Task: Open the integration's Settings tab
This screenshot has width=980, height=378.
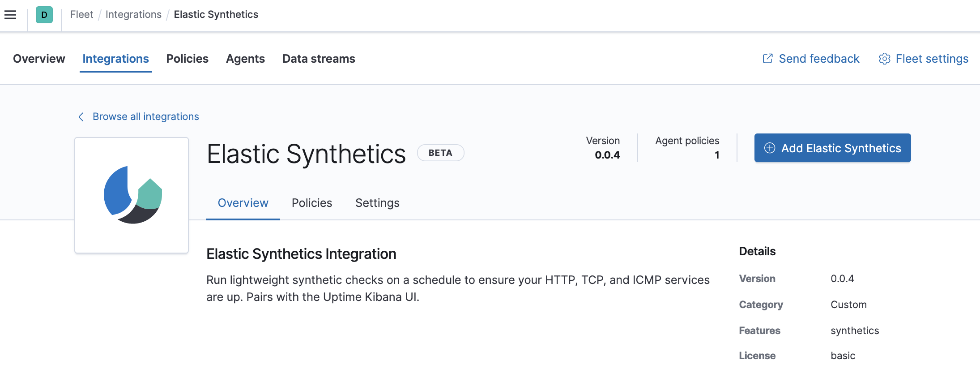Action: click(377, 203)
